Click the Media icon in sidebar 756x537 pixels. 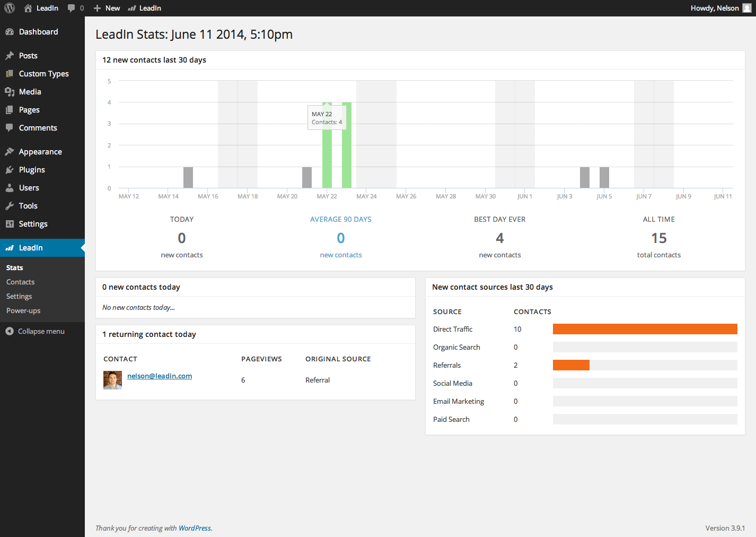tap(10, 92)
